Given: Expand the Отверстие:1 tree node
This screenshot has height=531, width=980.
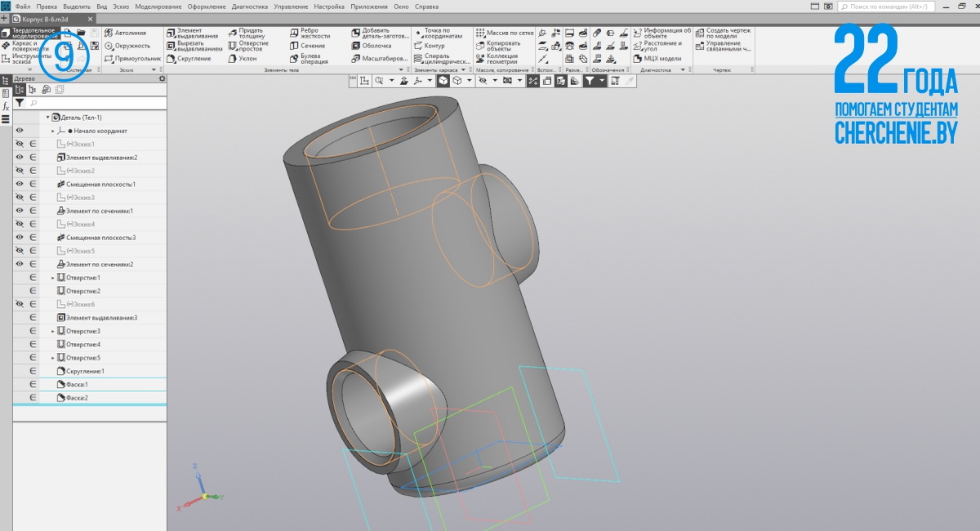Looking at the screenshot, I should 53,278.
